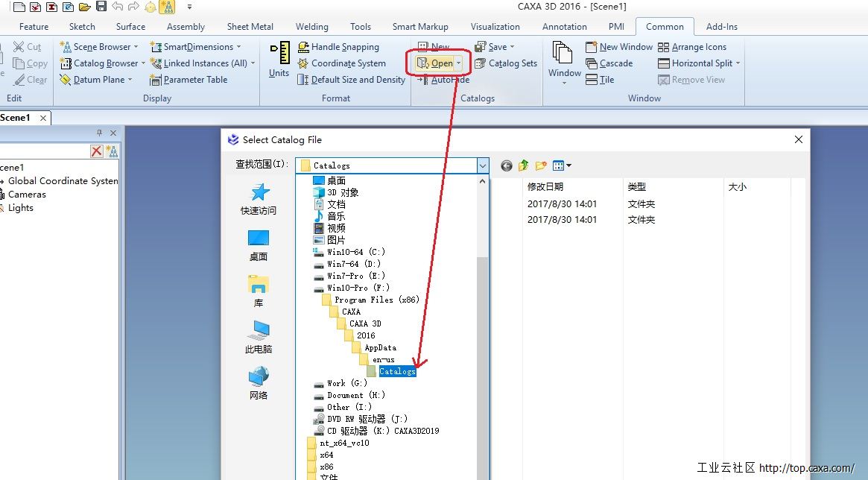Click the dropdown list scrollbar up arrow

pos(482,181)
